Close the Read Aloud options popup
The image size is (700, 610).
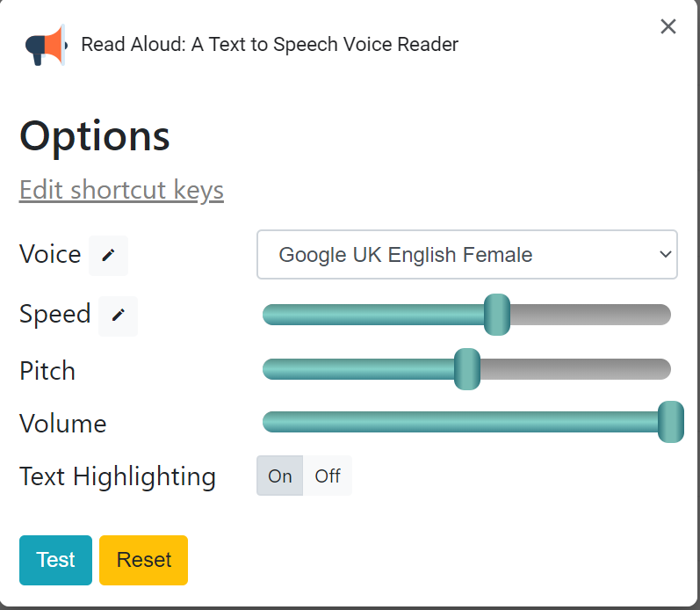[668, 26]
